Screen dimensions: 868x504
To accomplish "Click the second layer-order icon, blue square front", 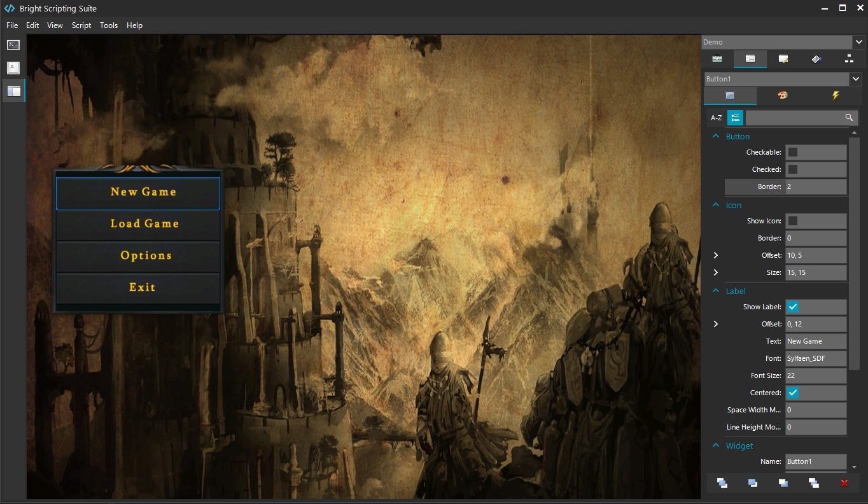I will (x=753, y=483).
